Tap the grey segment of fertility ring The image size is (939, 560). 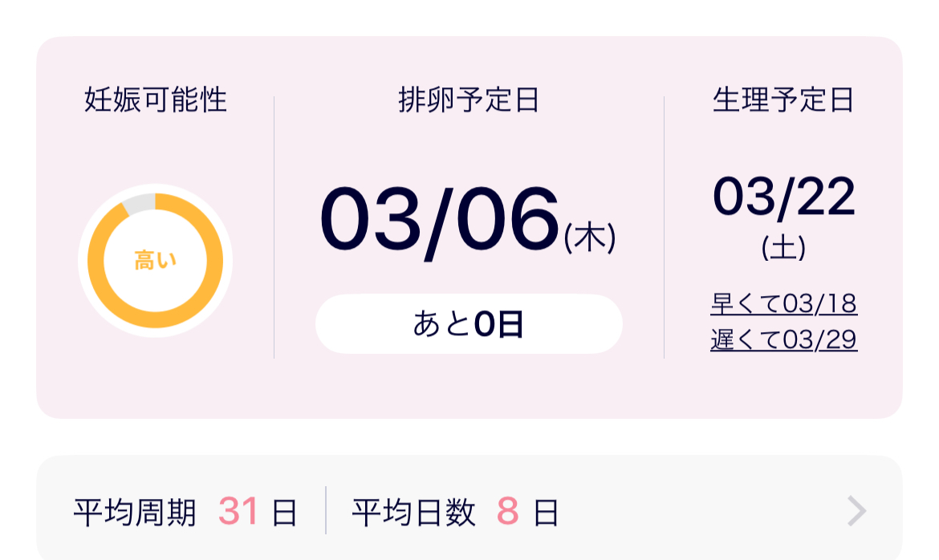coord(140,203)
